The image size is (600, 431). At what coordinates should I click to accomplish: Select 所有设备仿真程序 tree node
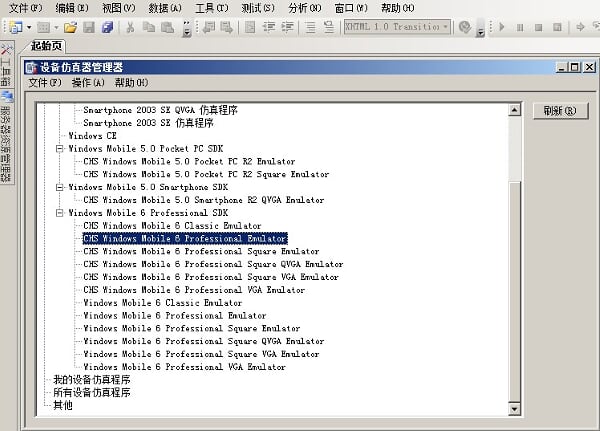[92, 392]
